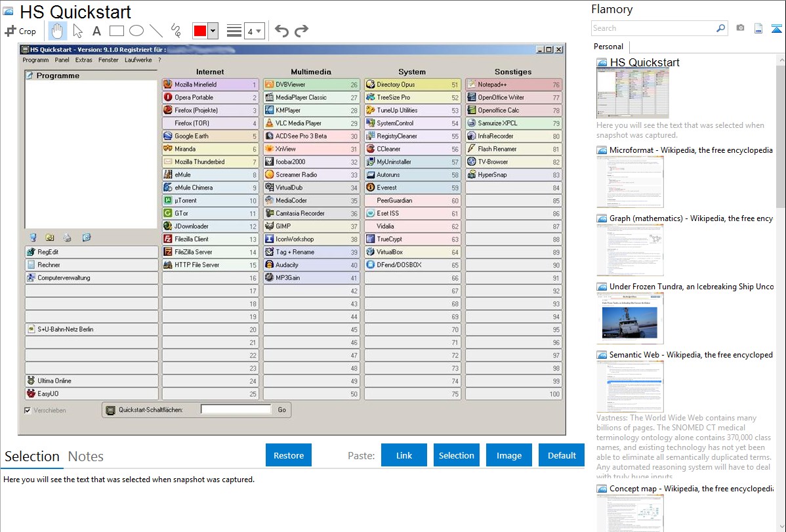Open the Under Frozen Tundra ship thumbnail
Screen dimensions: 786x532
[630, 318]
